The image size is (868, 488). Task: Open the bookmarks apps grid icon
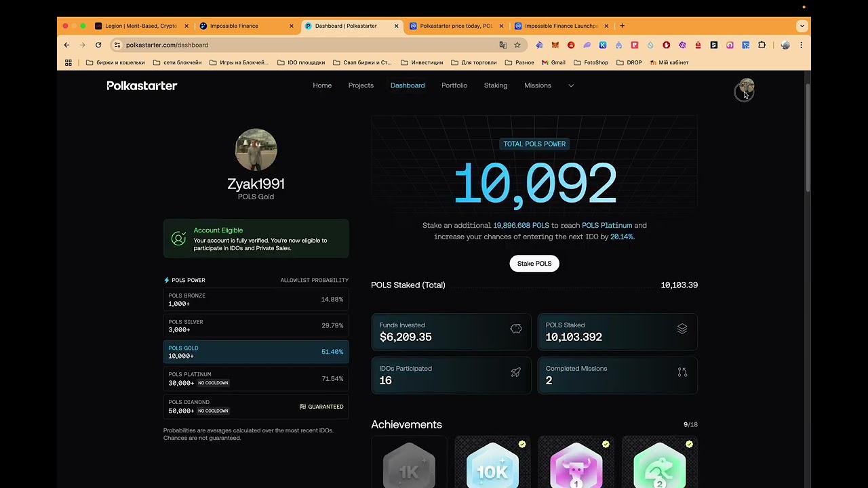[68, 62]
